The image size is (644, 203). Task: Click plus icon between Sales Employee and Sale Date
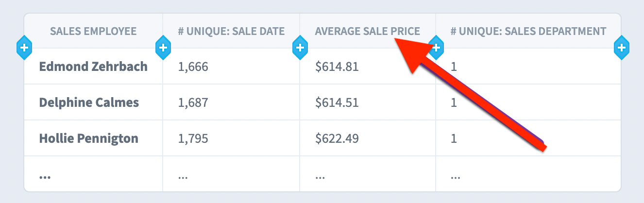pos(163,48)
